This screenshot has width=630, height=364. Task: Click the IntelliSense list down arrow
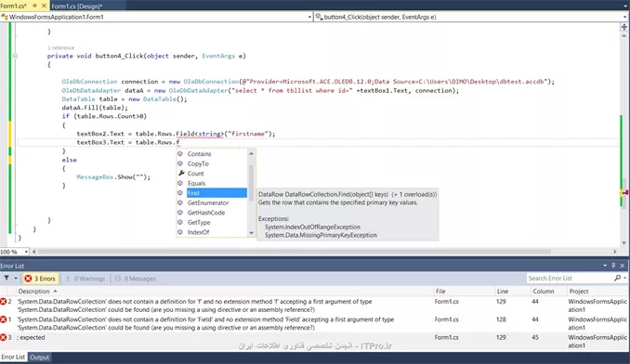tap(251, 233)
